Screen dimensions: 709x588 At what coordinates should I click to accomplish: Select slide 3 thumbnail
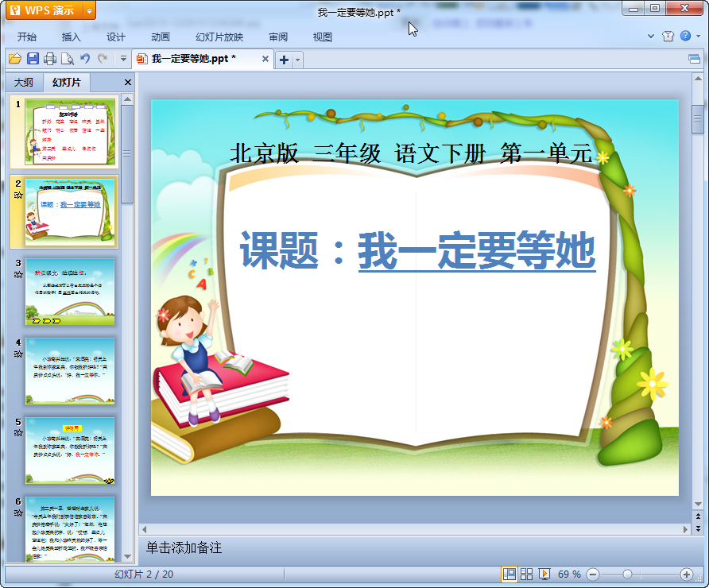[x=70, y=292]
